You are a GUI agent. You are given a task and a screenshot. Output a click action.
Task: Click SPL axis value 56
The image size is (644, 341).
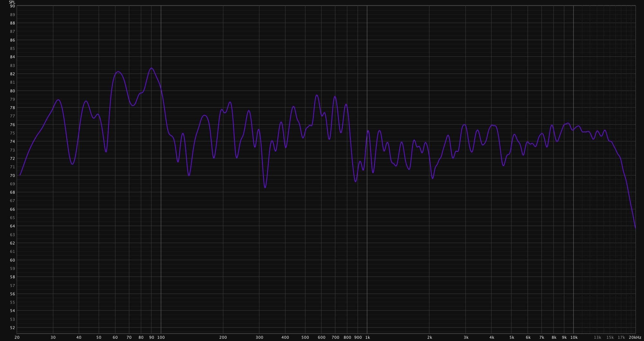pyautogui.click(x=13, y=294)
